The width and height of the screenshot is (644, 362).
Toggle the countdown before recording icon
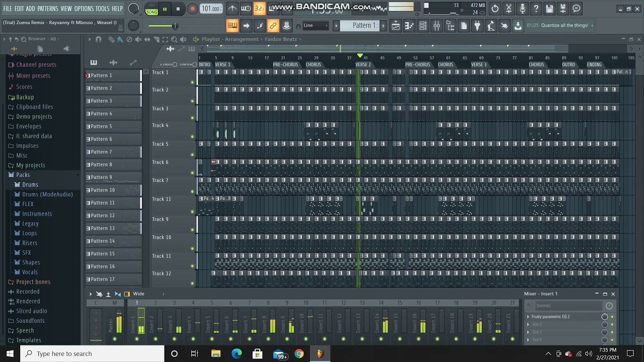pos(259,9)
